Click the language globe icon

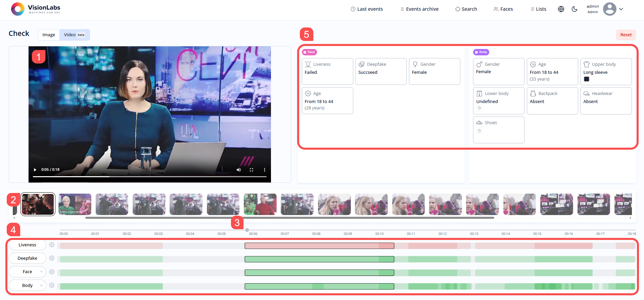tap(561, 9)
